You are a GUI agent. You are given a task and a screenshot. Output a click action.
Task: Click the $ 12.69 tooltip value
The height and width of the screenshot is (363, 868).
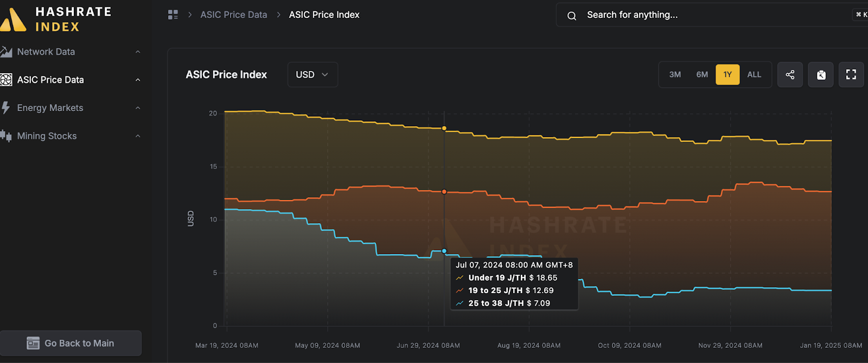539,291
